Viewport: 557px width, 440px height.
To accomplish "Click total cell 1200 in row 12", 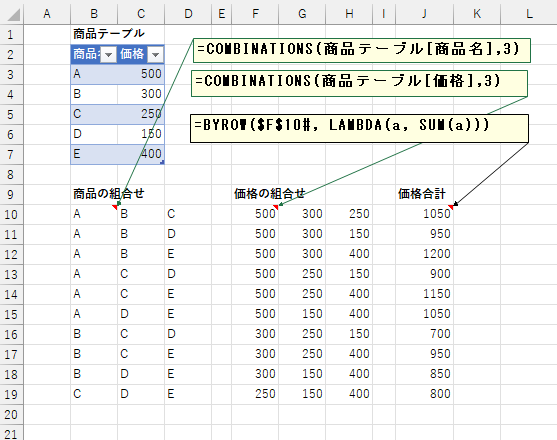I will [424, 254].
